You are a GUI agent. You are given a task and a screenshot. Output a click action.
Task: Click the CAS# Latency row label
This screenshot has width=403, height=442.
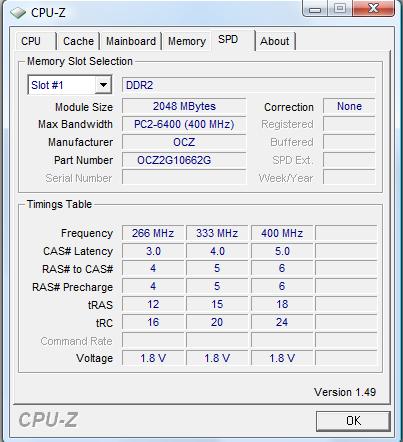point(78,251)
